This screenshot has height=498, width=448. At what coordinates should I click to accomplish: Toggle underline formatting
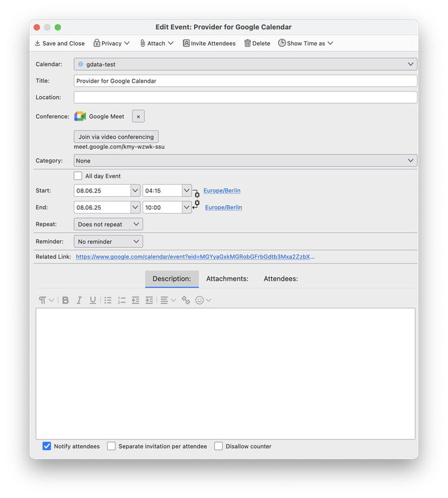93,300
